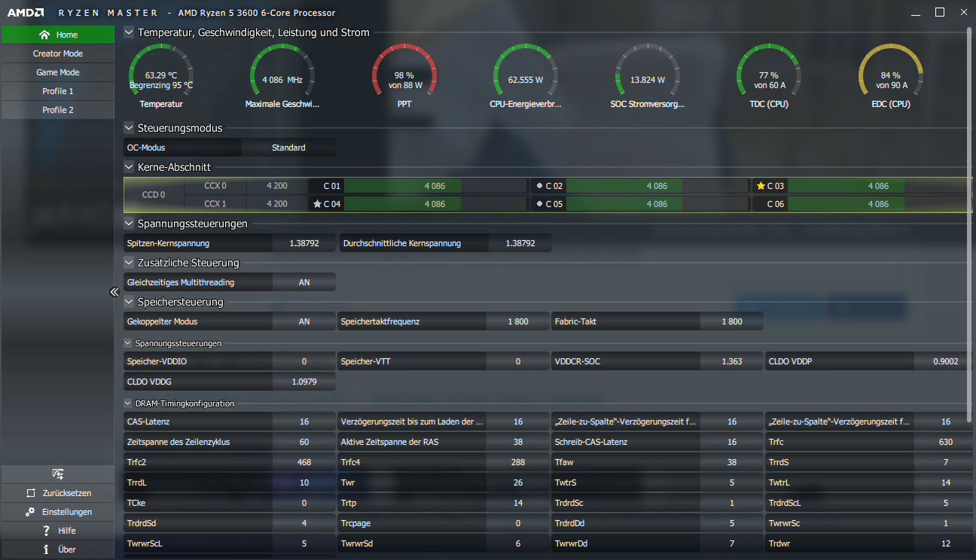This screenshot has height=560, width=976.
Task: Click Fabric-Takt value 1 800
Action: pyautogui.click(x=732, y=321)
